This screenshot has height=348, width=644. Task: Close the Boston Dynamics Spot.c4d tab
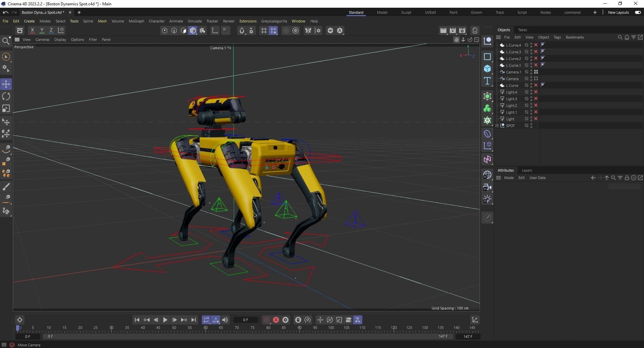tap(70, 12)
